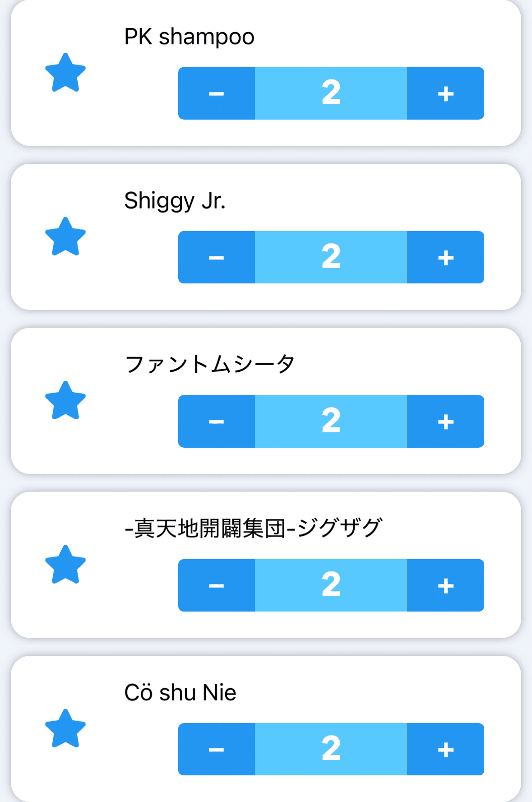Select the PK shampoo artist name
Viewport: 532px width, 802px height.
click(189, 37)
